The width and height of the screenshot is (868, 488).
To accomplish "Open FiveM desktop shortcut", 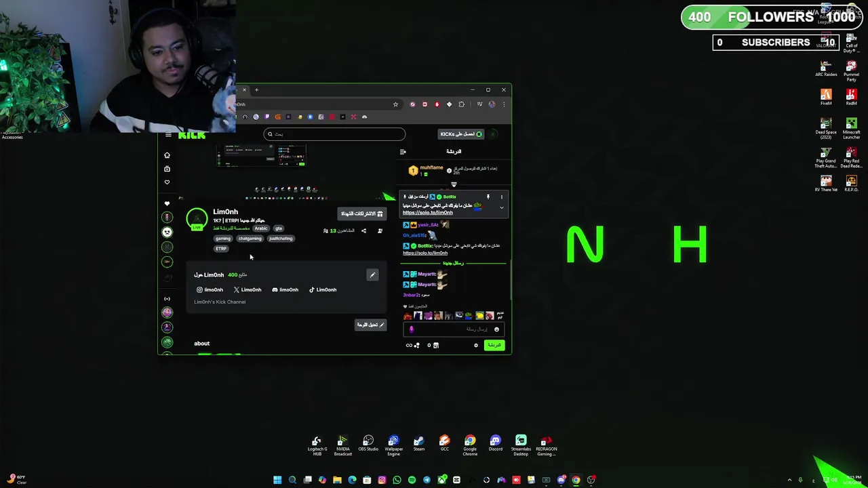I will click(826, 97).
